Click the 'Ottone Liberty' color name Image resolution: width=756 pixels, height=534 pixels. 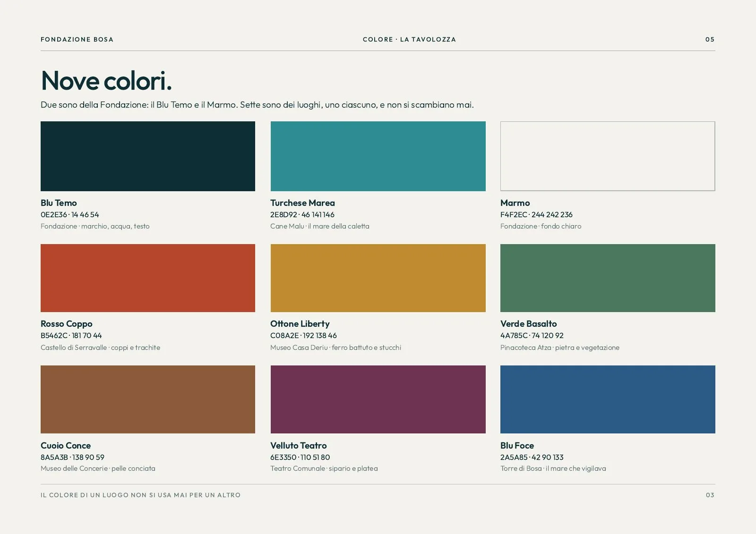pos(300,324)
